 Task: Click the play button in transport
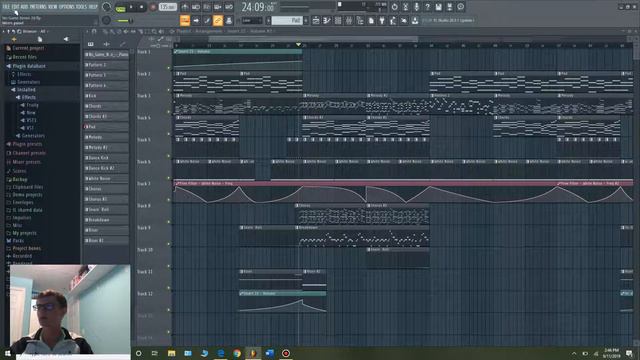pos(131,7)
